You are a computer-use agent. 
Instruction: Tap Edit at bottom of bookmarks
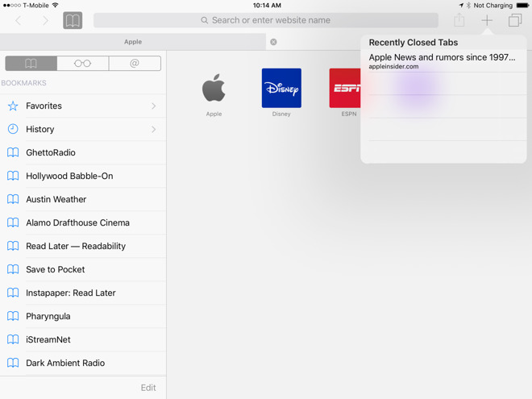coord(148,388)
